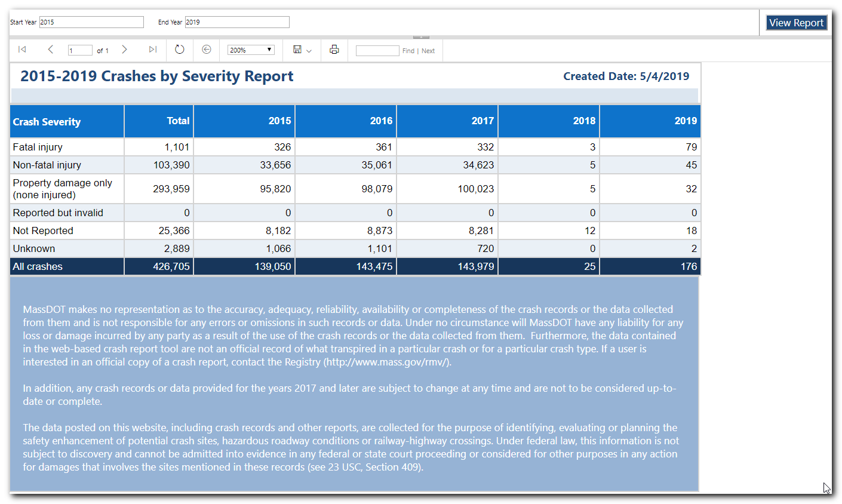Click Property damage only row label

click(x=62, y=189)
